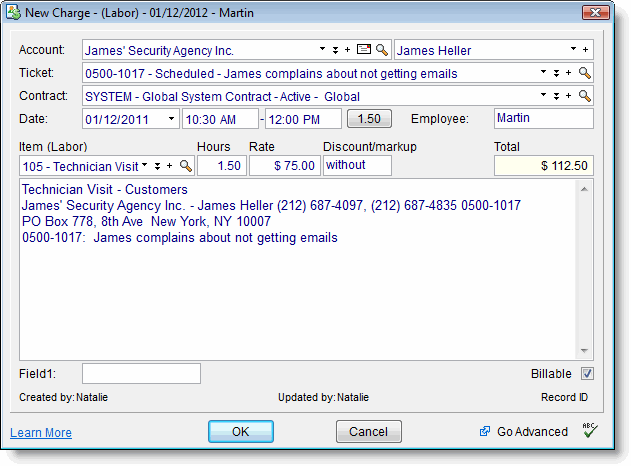Viewport: 631px width, 466px height.
Task: Run the ABC spell check icon
Action: [589, 431]
